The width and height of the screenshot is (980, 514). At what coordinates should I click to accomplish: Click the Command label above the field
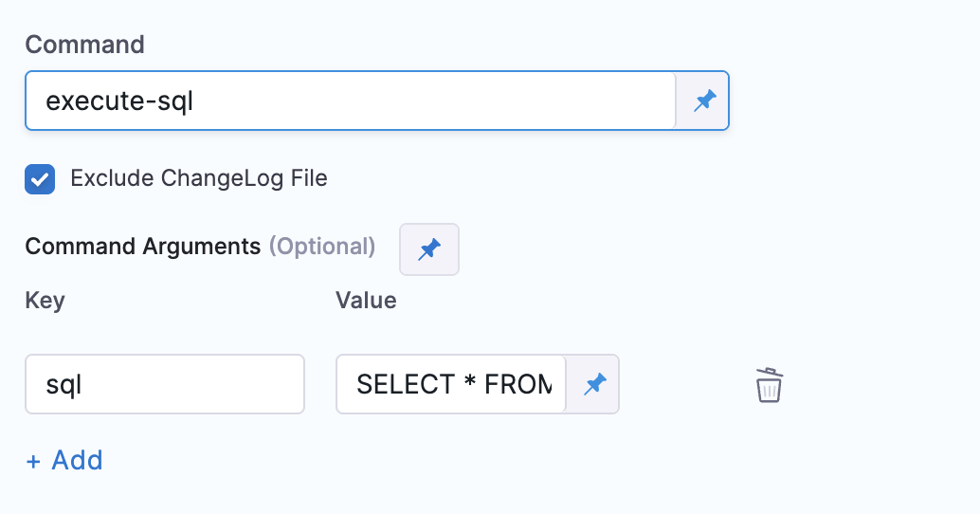(x=84, y=44)
